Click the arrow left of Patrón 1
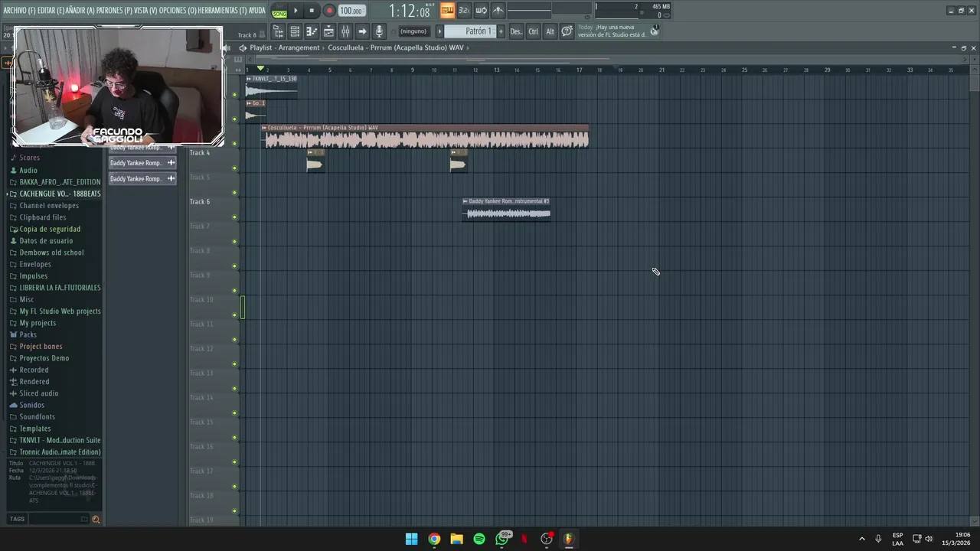 coord(439,31)
